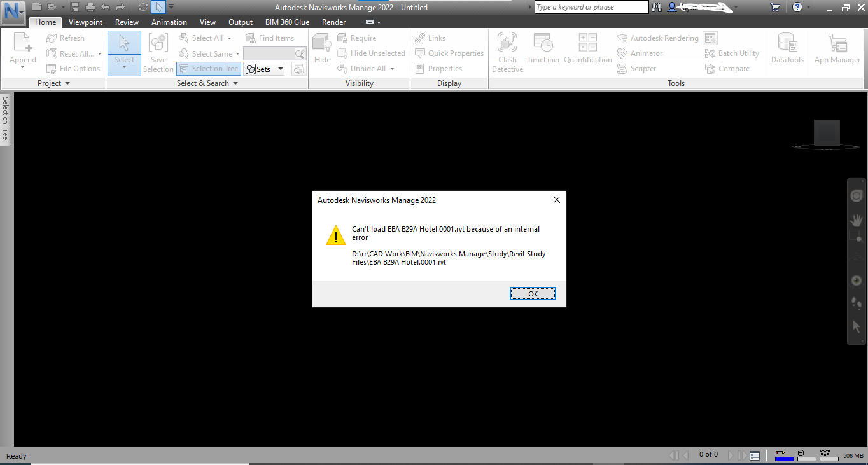The image size is (868, 465).
Task: Open the App Manager
Action: [837, 48]
